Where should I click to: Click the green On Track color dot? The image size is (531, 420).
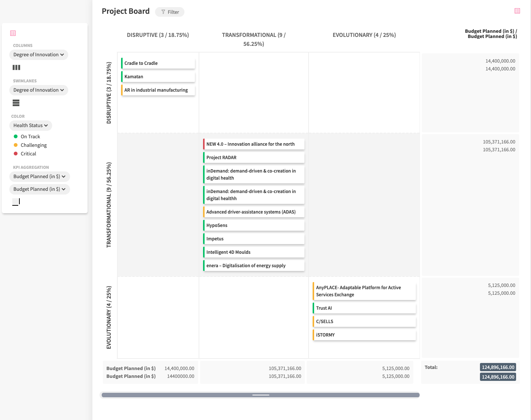click(x=16, y=136)
